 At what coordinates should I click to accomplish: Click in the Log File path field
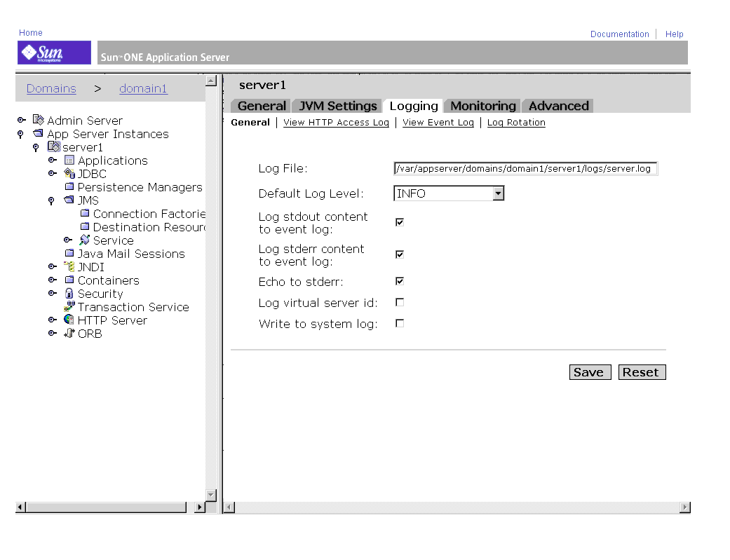[x=525, y=168]
